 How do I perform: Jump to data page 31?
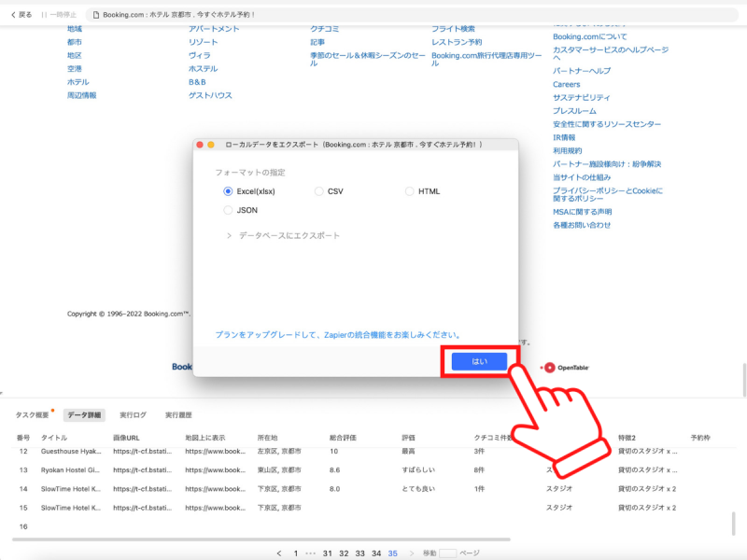pos(328,553)
